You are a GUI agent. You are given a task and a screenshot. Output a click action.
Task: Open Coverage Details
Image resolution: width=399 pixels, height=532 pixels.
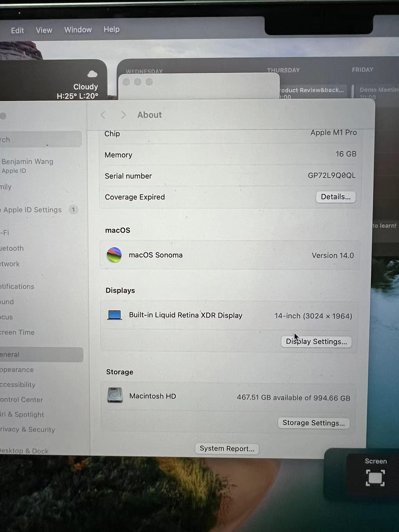click(335, 197)
